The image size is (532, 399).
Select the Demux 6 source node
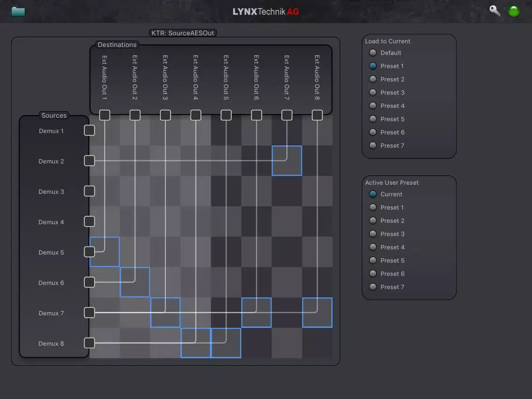tap(89, 282)
